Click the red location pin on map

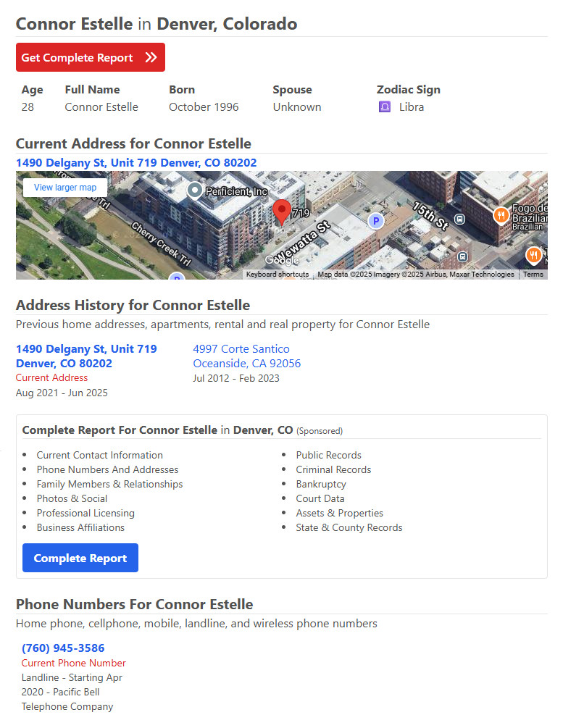tap(281, 212)
